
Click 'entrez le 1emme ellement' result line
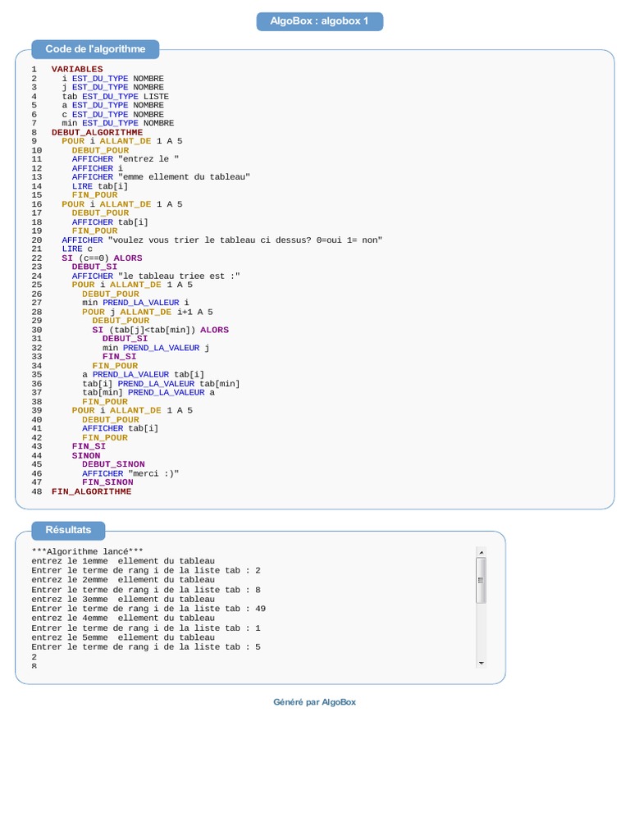pos(123,561)
